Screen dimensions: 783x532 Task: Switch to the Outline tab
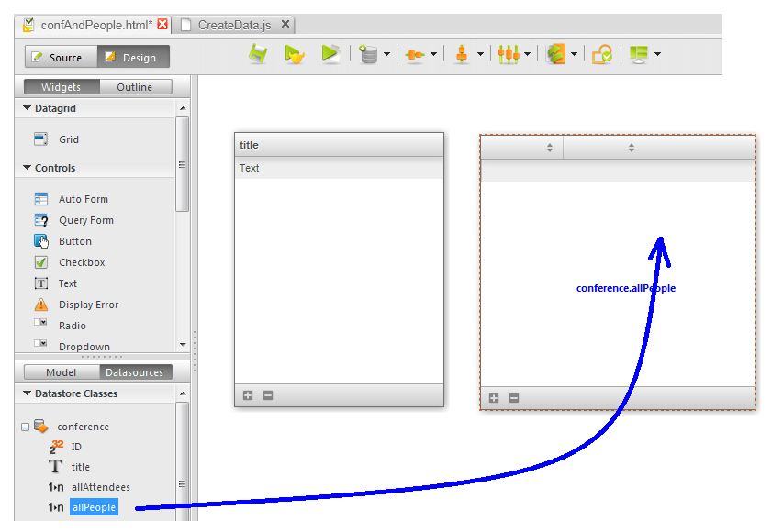pos(134,87)
